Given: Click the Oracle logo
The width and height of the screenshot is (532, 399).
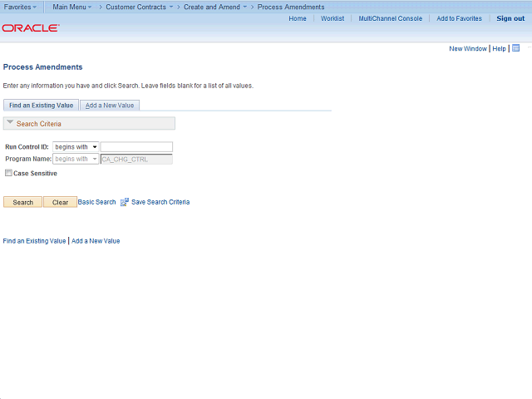Looking at the screenshot, I should (31, 27).
